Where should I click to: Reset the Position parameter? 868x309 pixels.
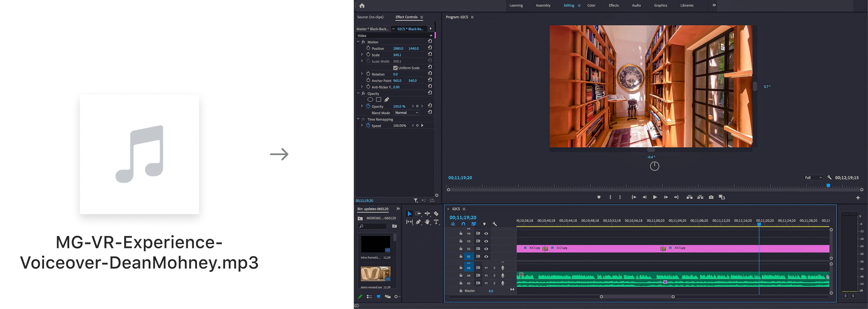(430, 48)
